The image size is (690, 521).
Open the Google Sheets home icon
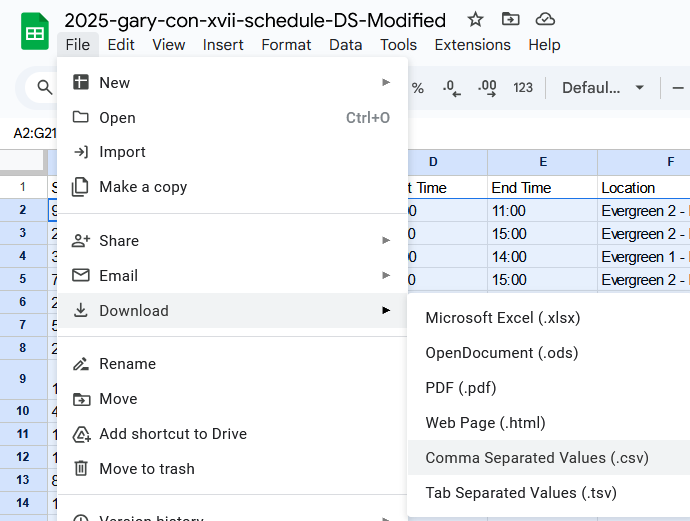click(x=35, y=31)
